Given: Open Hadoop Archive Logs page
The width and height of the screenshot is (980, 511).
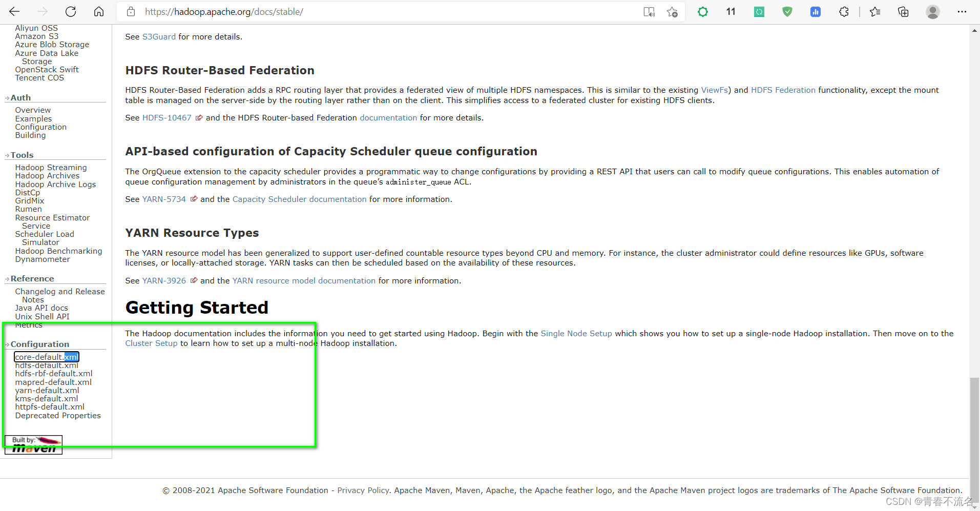Looking at the screenshot, I should tap(55, 185).
